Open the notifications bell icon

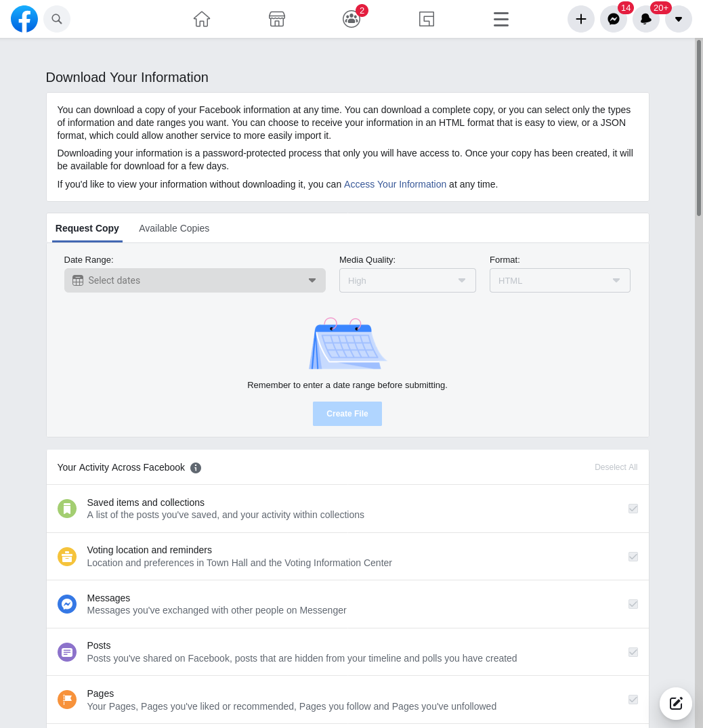point(646,19)
